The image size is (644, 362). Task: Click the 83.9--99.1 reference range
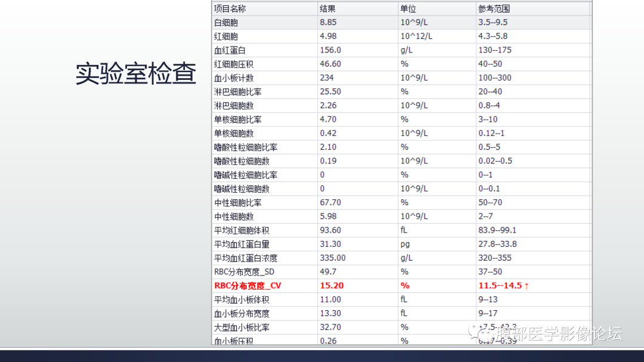(497, 230)
